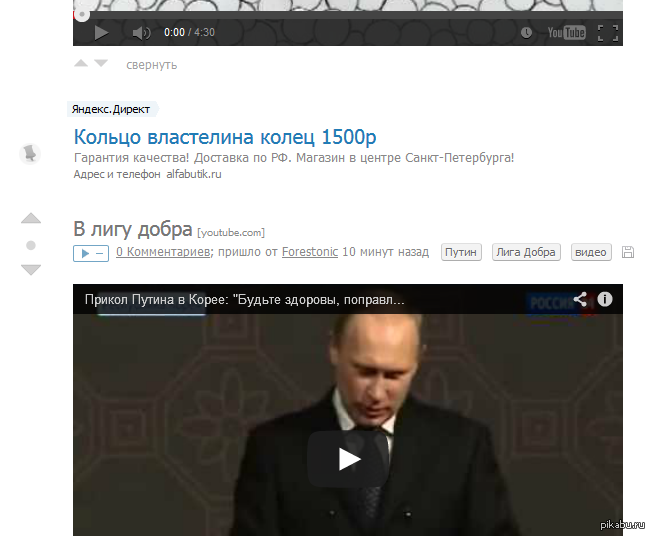Downvote the В лигу добра post

(x=31, y=270)
